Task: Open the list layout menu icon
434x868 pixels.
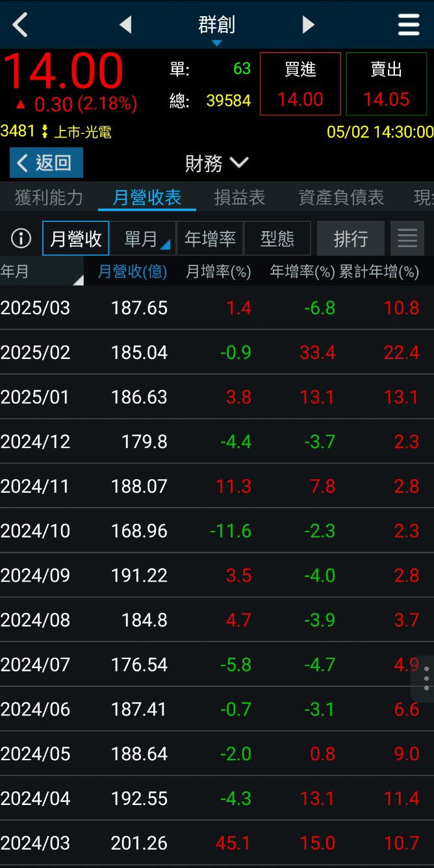Action: click(407, 238)
